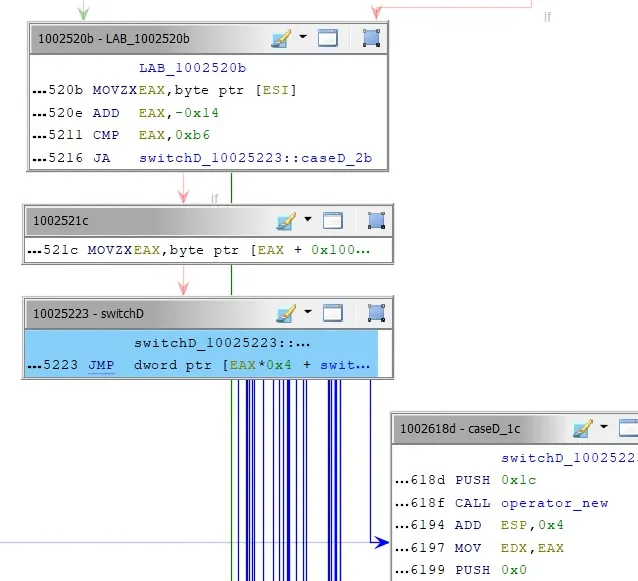Select the block title '1002521c'
Image resolution: width=638 pixels, height=581 pixels.
60,221
